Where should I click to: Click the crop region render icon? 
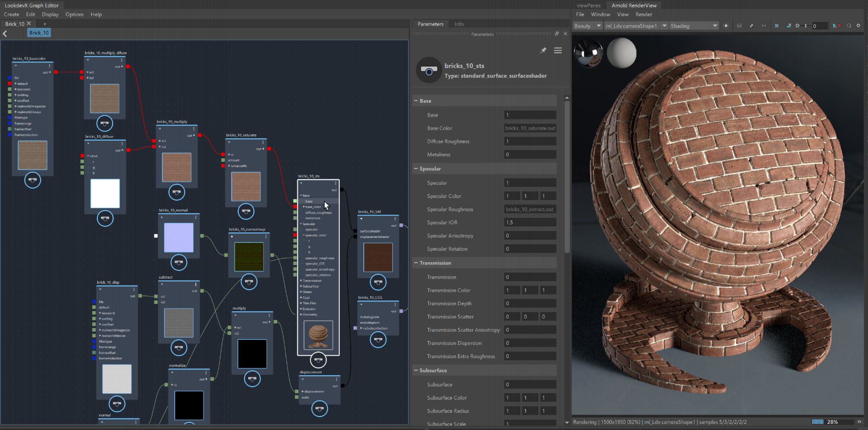(777, 25)
